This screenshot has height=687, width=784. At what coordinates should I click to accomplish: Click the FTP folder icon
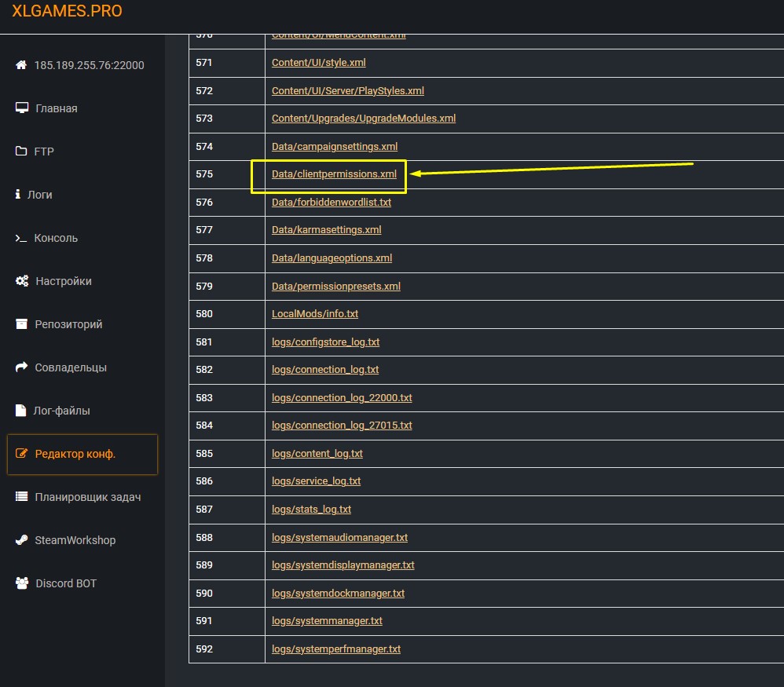pyautogui.click(x=21, y=152)
